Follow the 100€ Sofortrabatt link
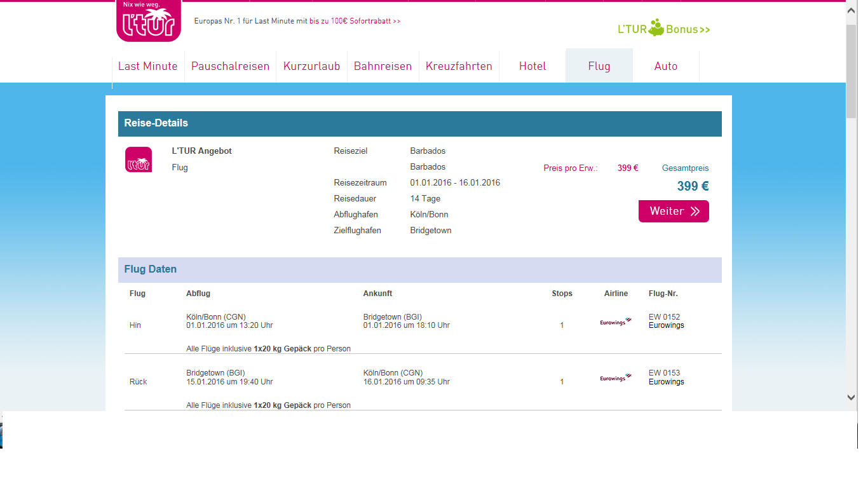This screenshot has width=868, height=488. [x=355, y=21]
